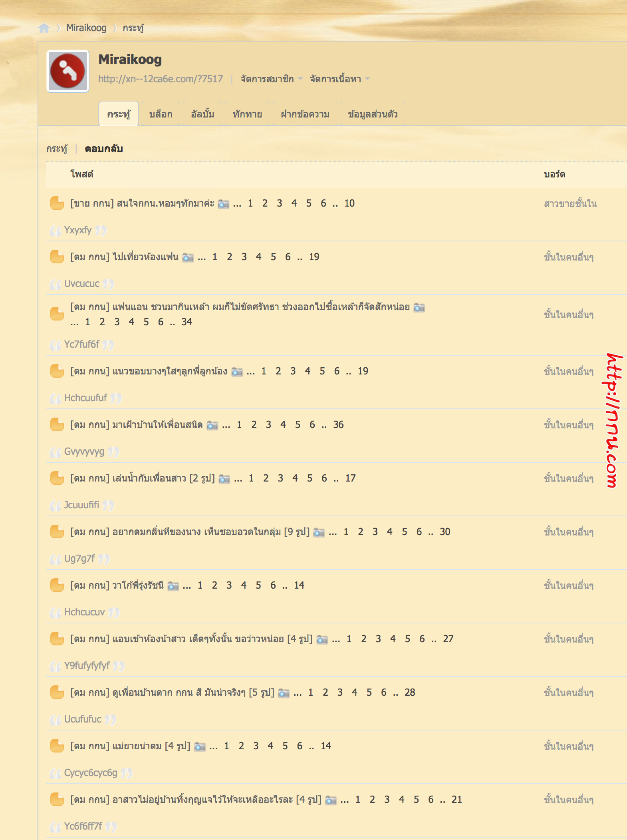627x840 pixels.
Task: Click image attachment icon in 10-page thread
Action: click(x=224, y=204)
